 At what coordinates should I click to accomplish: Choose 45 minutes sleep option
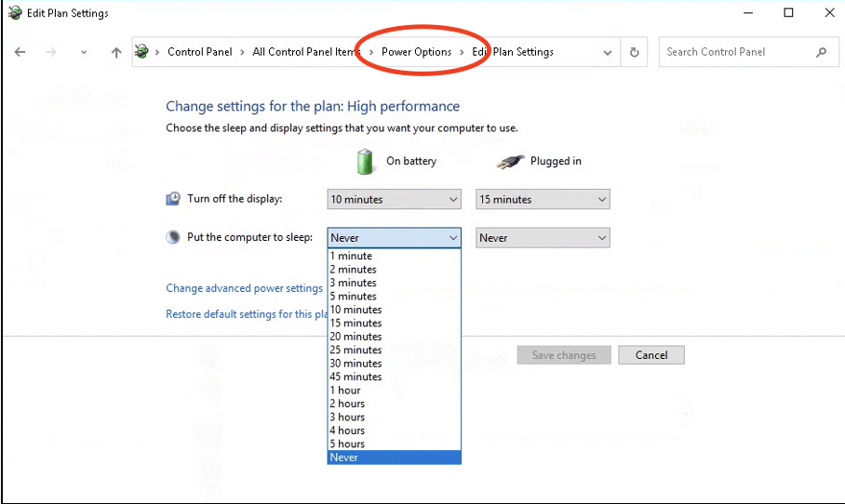[x=394, y=377]
